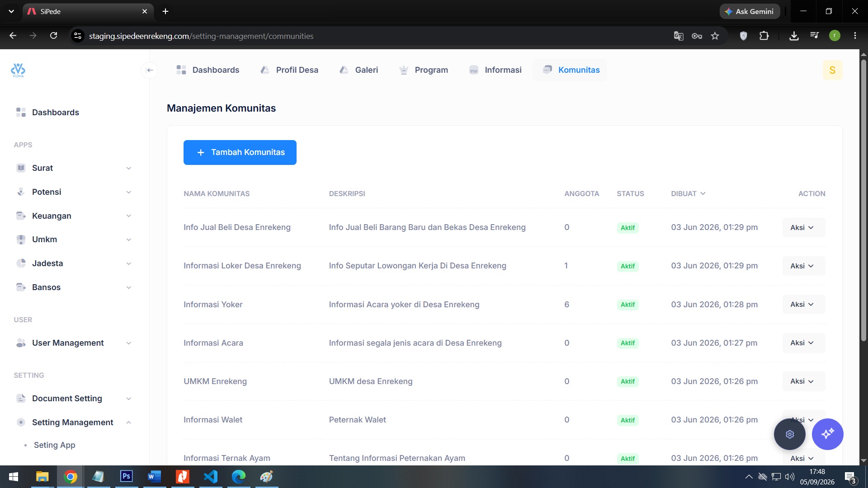This screenshot has width=868, height=488.
Task: Click the Ask Gemini button
Action: (750, 11)
